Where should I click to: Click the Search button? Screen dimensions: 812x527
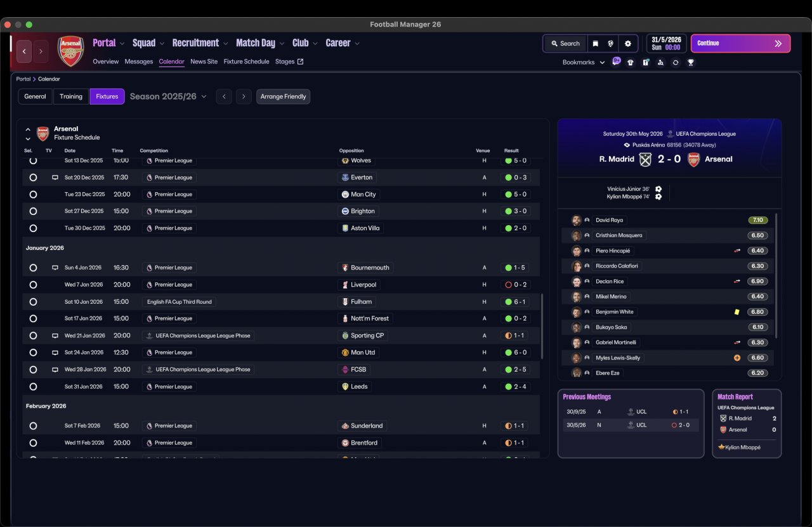pyautogui.click(x=565, y=44)
